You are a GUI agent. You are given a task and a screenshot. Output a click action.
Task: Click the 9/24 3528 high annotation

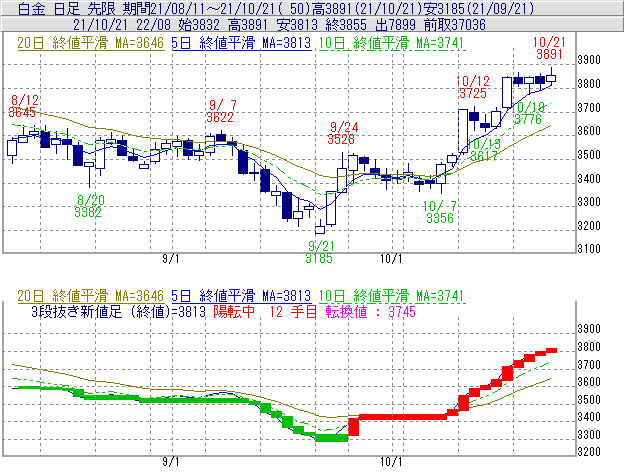[x=342, y=133]
